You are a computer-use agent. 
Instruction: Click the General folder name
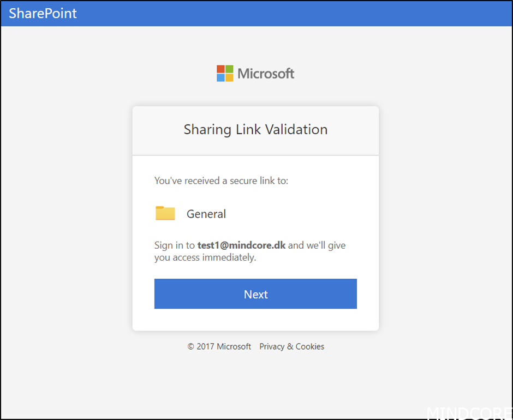(x=206, y=214)
